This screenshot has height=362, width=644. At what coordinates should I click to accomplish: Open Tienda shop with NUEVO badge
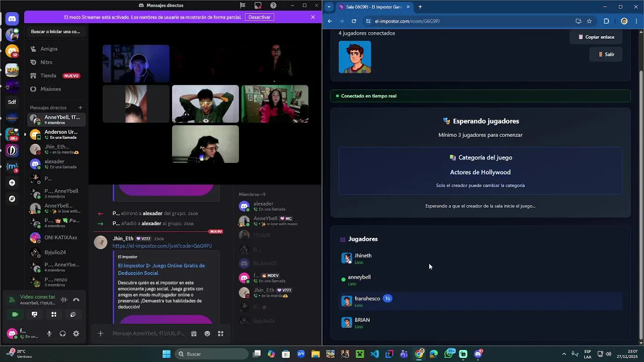56,75
